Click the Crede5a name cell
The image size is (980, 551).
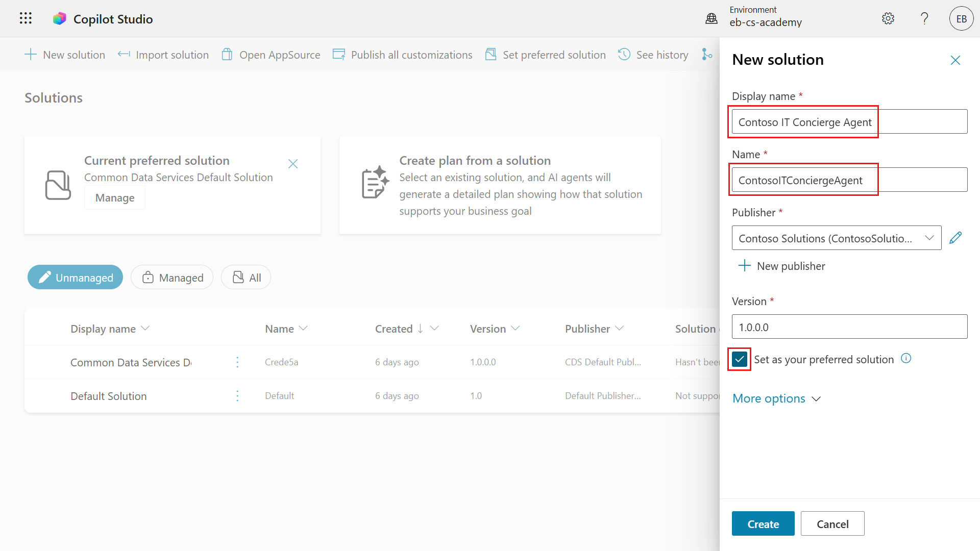click(282, 362)
